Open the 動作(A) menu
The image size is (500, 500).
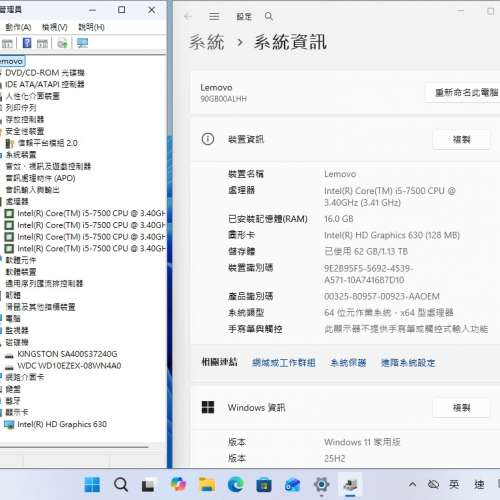tap(18, 27)
